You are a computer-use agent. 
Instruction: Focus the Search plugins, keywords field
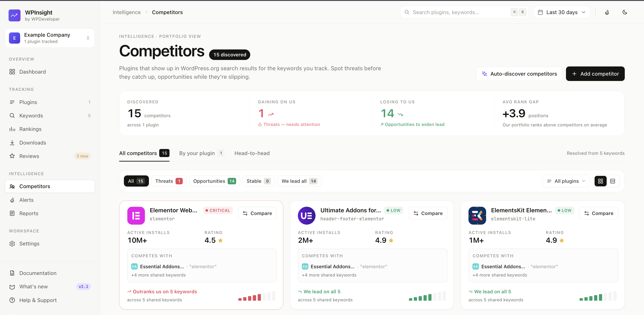464,12
